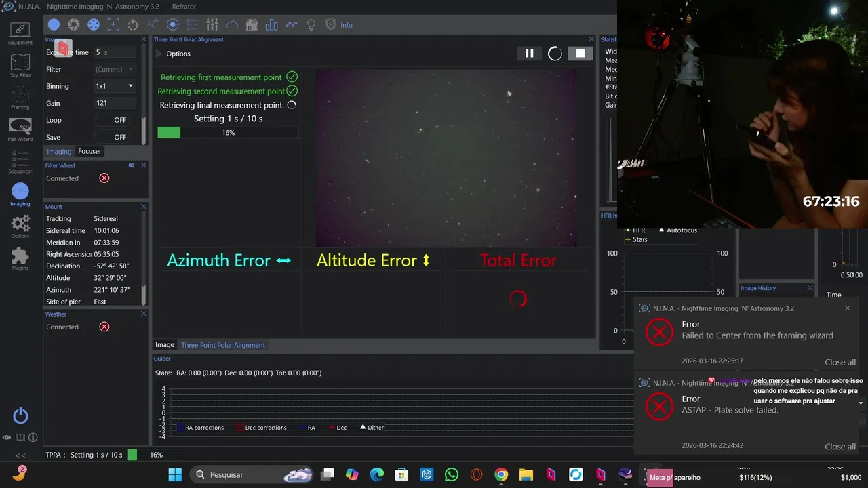This screenshot has width=868, height=488.
Task: Toggle the telescope mount panel icon in the toolbar
Action: 153,25
